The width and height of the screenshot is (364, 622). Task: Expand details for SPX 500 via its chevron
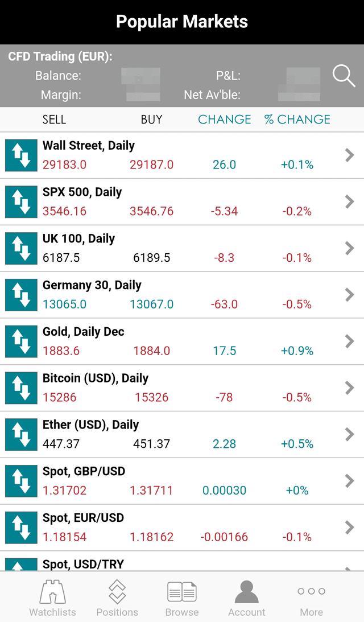tap(349, 201)
